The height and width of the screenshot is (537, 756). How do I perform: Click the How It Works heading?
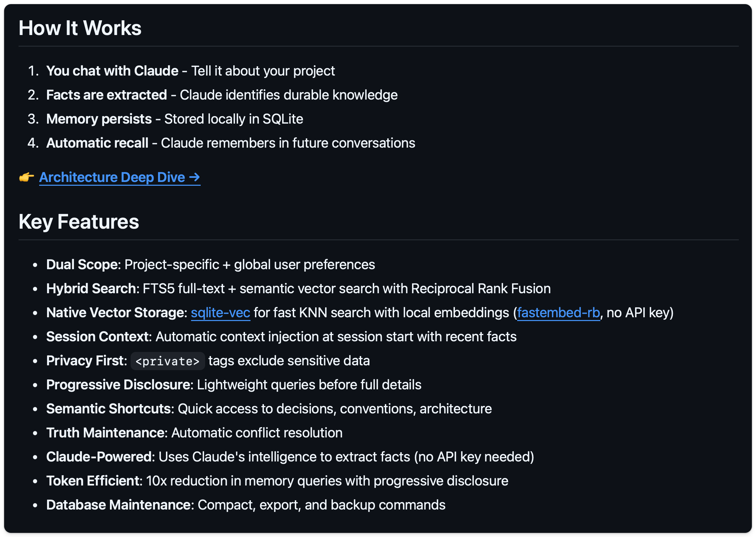80,28
